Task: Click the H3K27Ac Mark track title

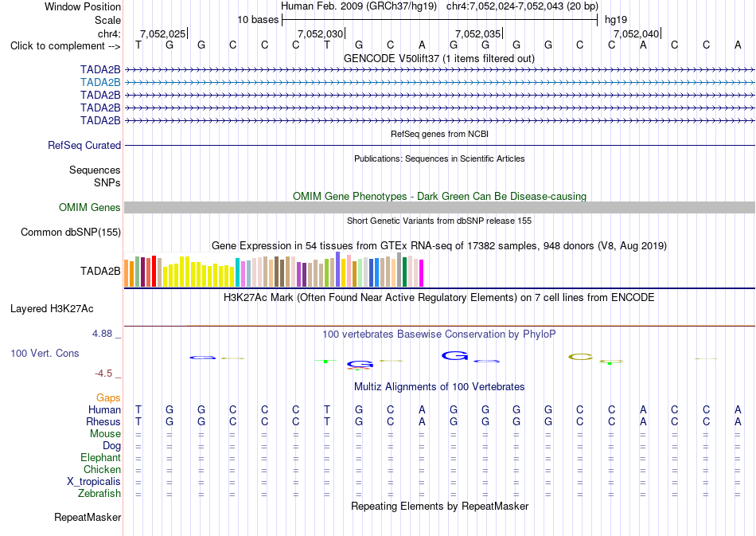Action: pos(439,297)
